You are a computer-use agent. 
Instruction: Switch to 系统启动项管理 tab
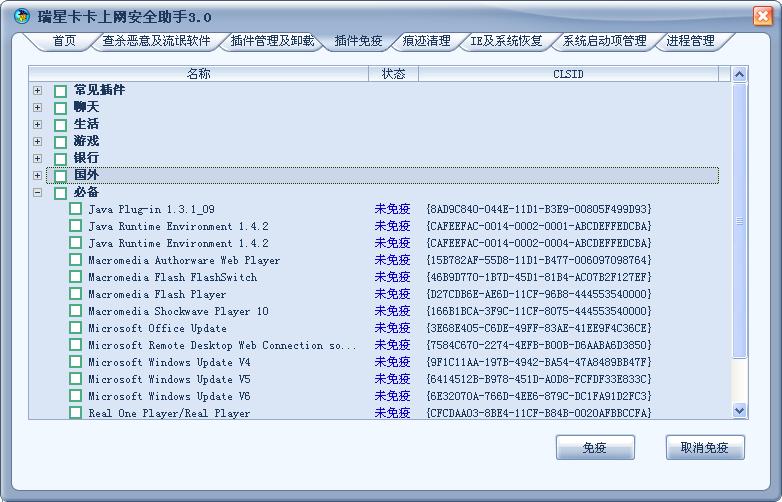[x=604, y=41]
